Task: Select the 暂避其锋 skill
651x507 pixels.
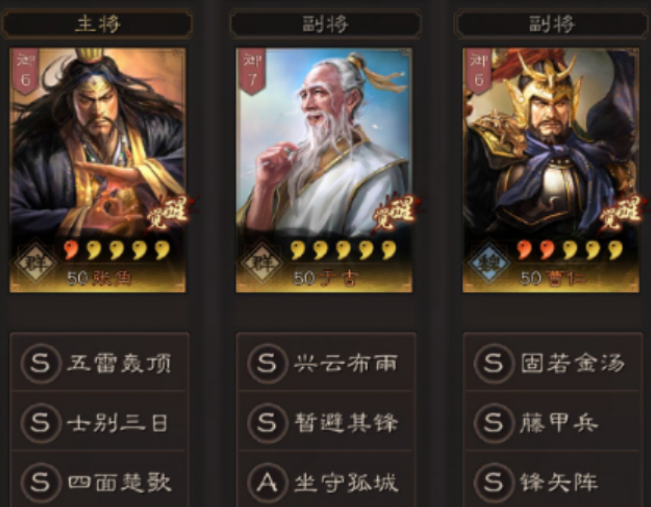Action: point(326,421)
